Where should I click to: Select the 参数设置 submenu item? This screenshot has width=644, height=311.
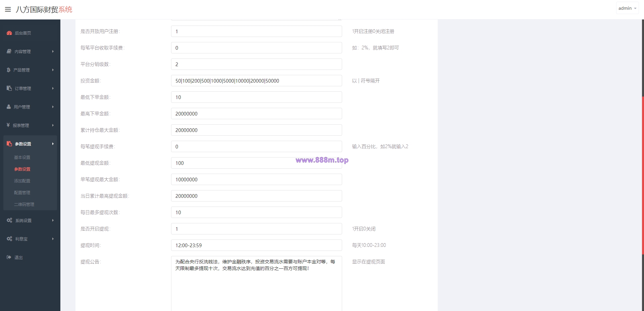point(22,169)
